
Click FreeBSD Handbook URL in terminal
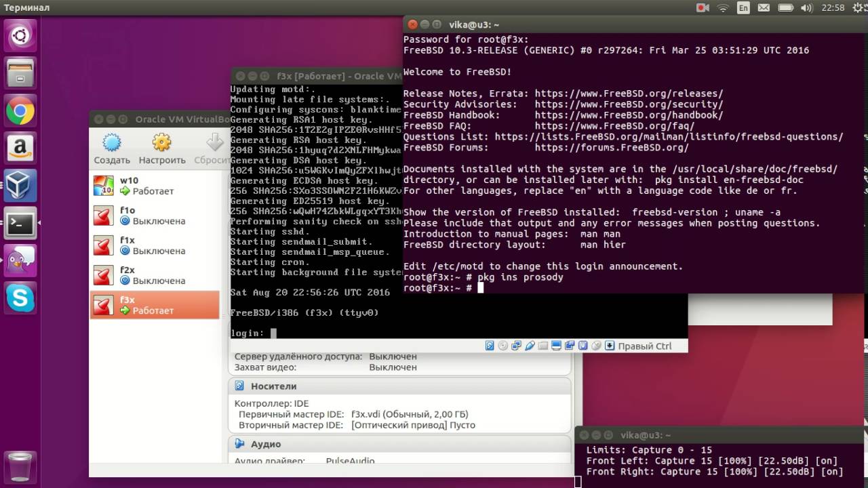629,115
